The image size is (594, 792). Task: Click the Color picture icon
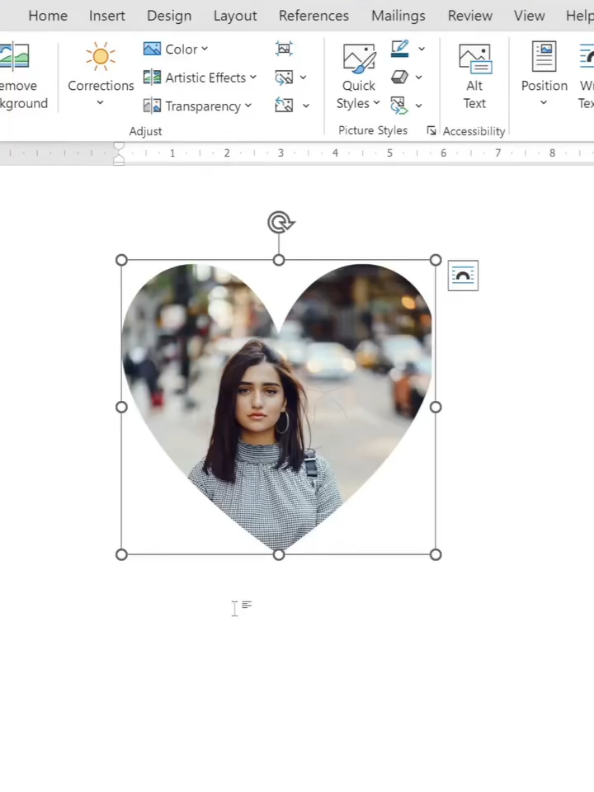(152, 49)
